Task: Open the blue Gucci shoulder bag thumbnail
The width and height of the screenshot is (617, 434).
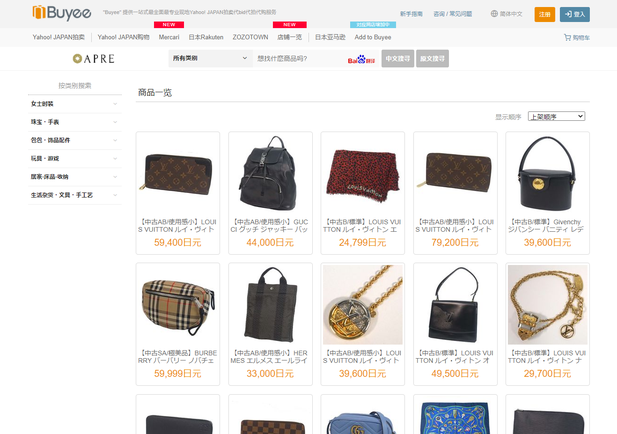Action: tap(363, 415)
